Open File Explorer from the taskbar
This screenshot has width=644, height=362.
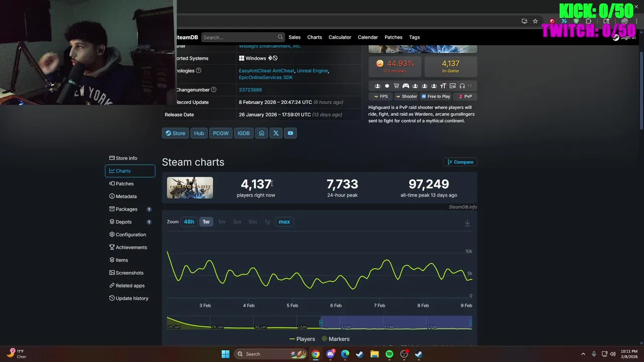tap(374, 354)
